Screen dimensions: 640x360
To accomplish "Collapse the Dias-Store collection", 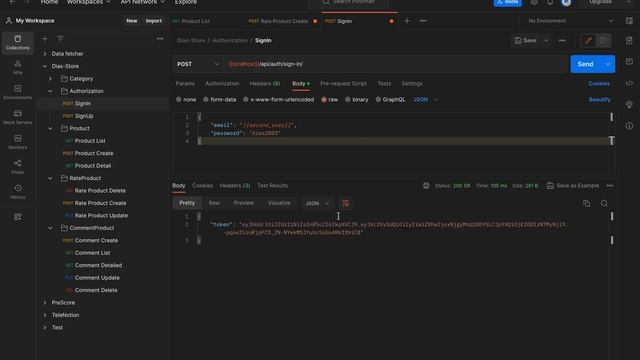I will point(45,66).
